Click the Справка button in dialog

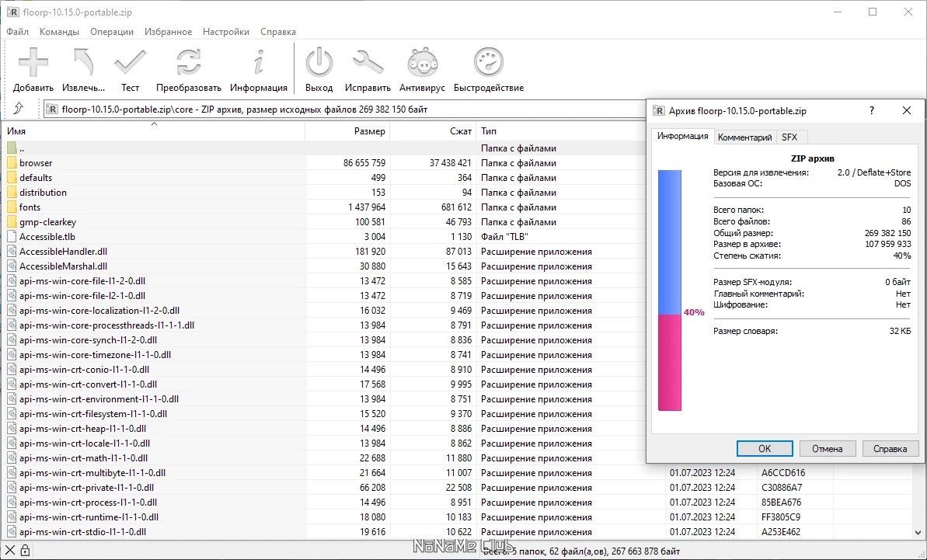[890, 449]
